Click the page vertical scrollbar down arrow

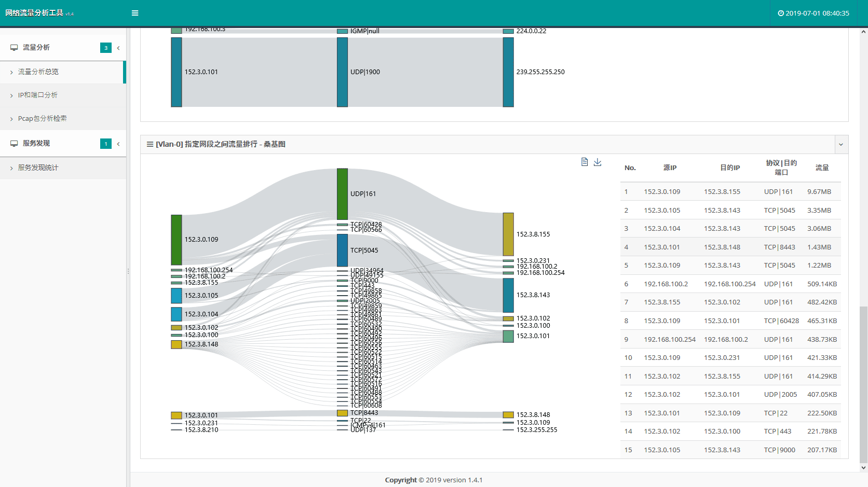point(863,467)
